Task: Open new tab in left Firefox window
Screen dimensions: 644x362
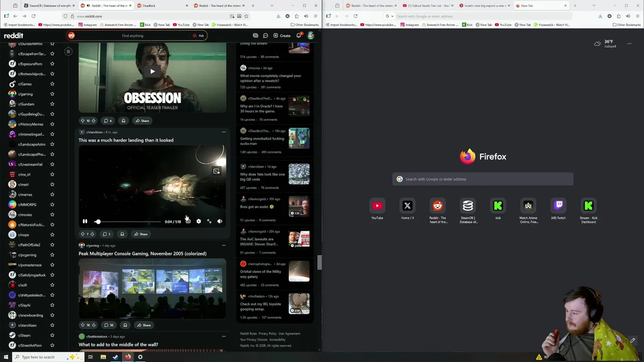Action: tap(253, 6)
